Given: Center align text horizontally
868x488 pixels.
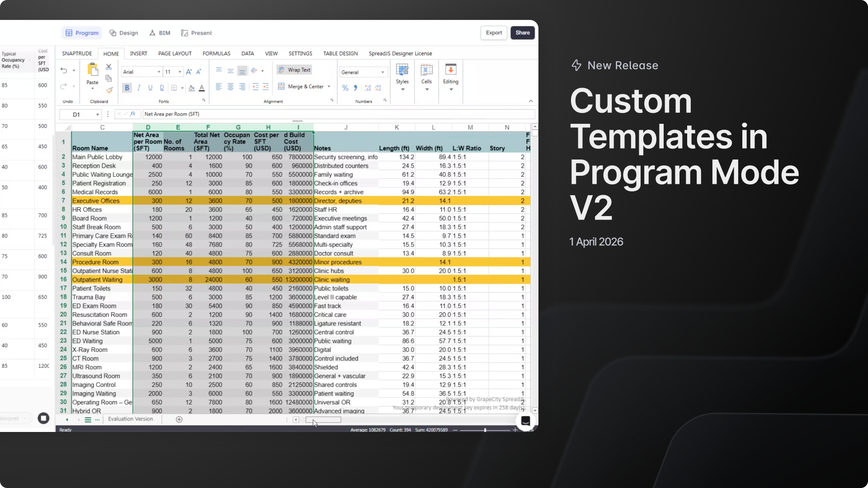Looking at the screenshot, I should coord(231,87).
